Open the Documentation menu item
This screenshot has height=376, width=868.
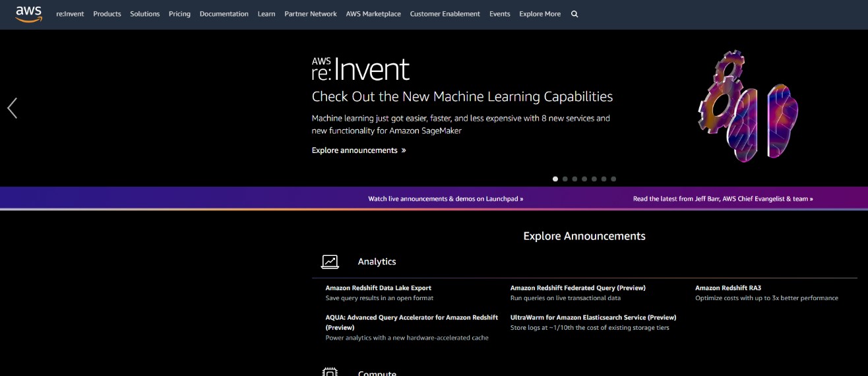[x=224, y=14]
